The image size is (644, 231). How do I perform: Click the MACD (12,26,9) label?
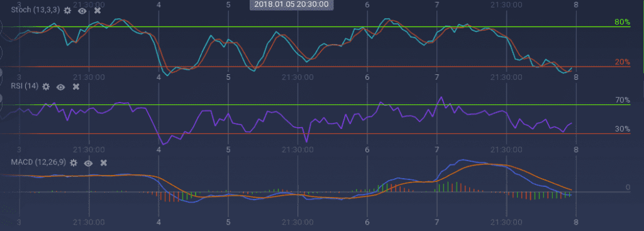38,162
